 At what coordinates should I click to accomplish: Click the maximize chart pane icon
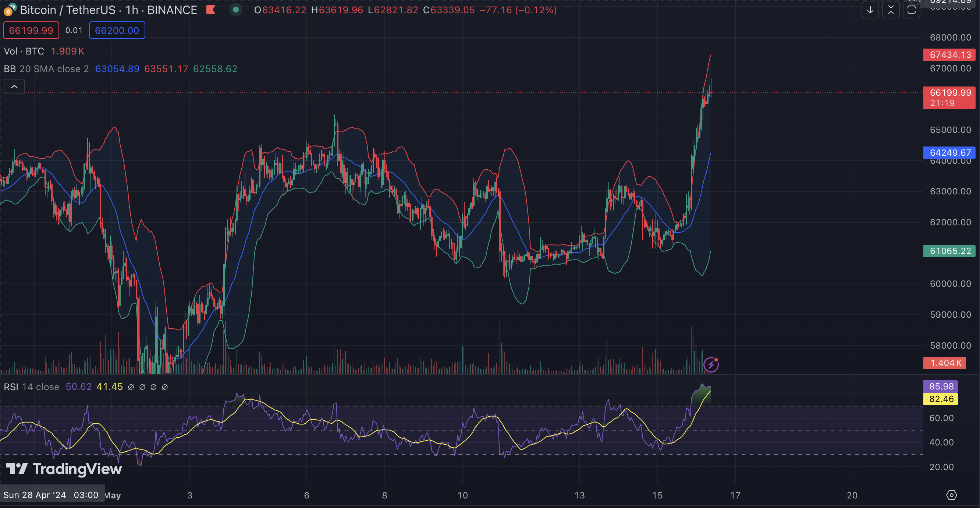(911, 10)
